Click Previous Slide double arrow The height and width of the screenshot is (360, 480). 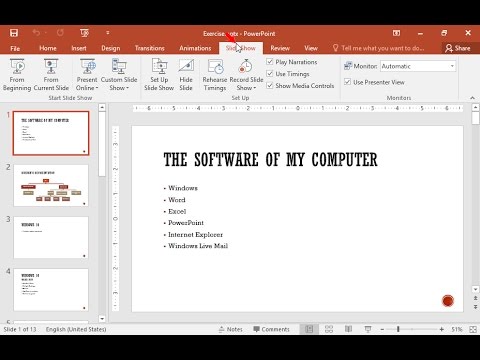coord(476,298)
